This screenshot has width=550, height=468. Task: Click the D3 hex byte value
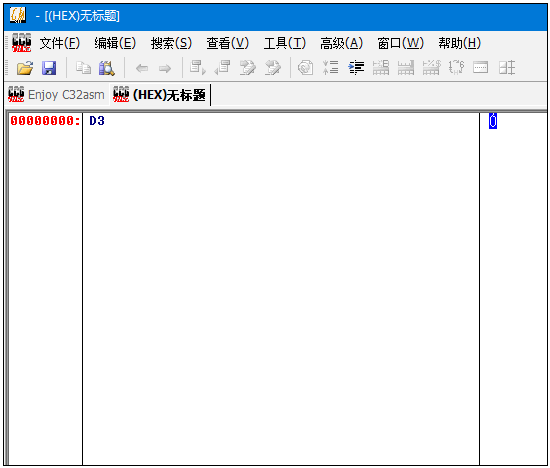(x=97, y=121)
